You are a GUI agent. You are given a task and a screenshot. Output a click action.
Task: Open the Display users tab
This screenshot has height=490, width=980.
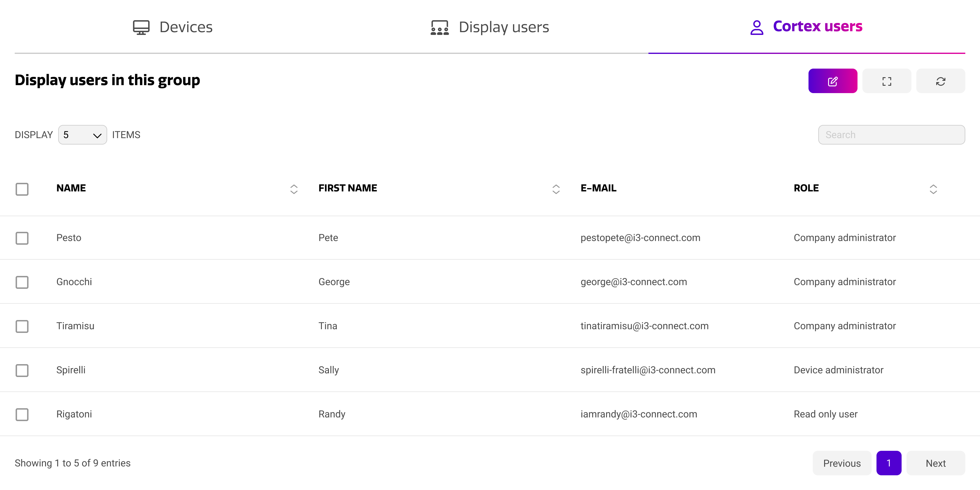point(503,27)
